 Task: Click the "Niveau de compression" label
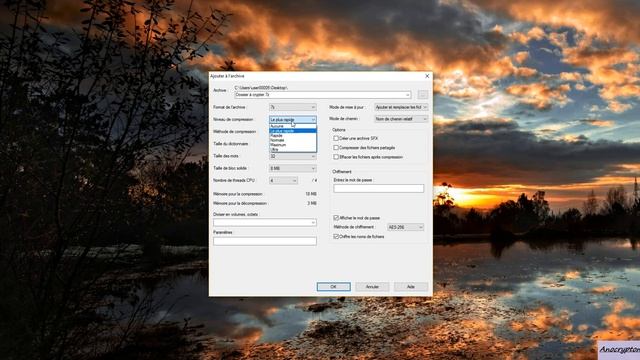tap(233, 120)
